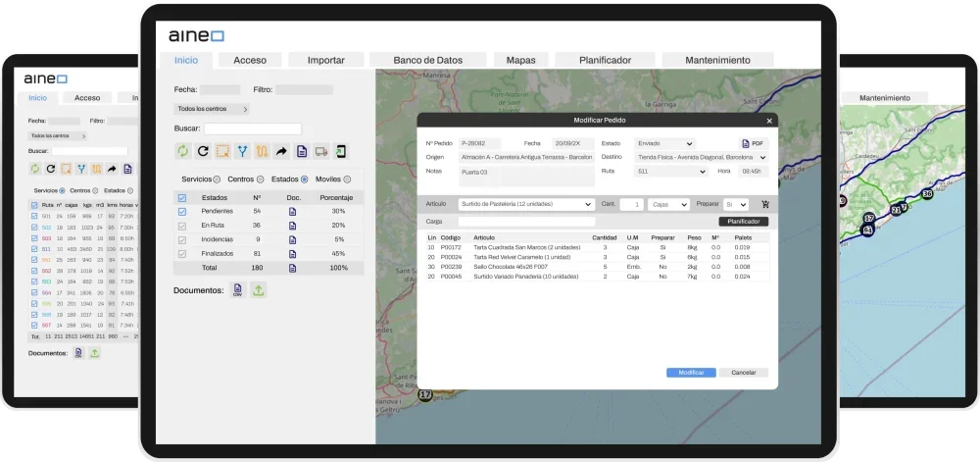
Task: Open the Banco de Datos tab
Action: [428, 60]
